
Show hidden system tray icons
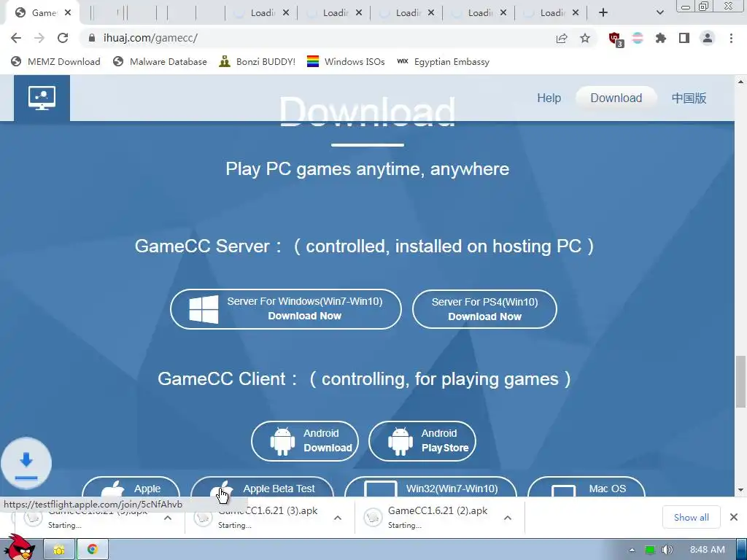(x=632, y=550)
